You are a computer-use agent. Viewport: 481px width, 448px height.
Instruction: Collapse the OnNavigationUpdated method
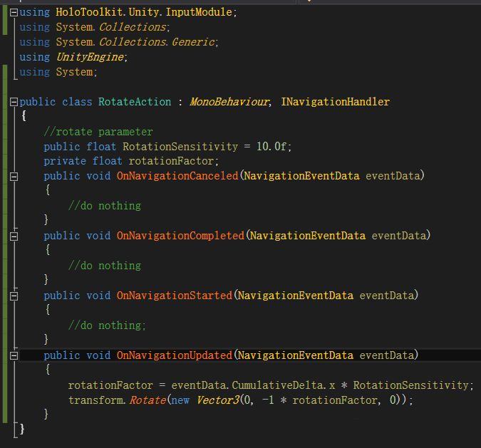[x=14, y=356]
